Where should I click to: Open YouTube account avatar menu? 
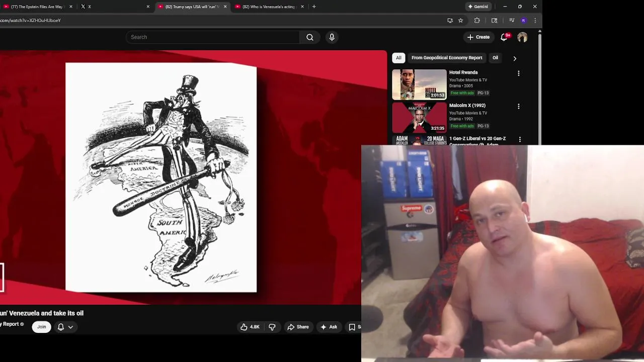click(x=522, y=37)
